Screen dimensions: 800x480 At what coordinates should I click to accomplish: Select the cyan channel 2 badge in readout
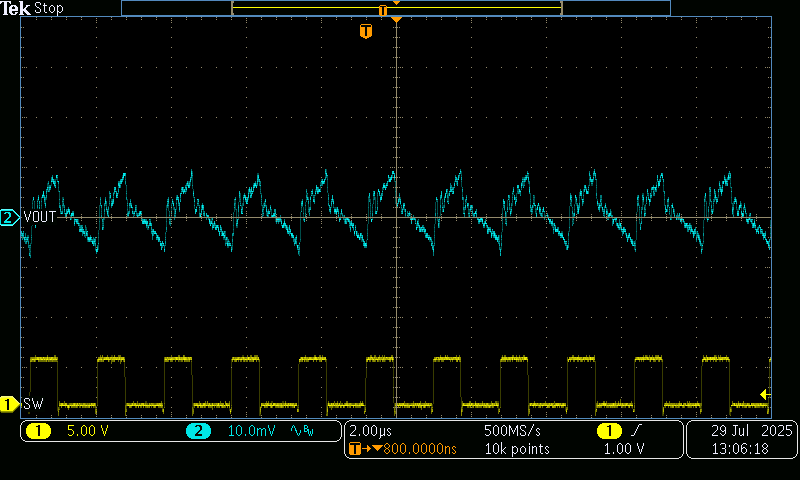[x=197, y=431]
